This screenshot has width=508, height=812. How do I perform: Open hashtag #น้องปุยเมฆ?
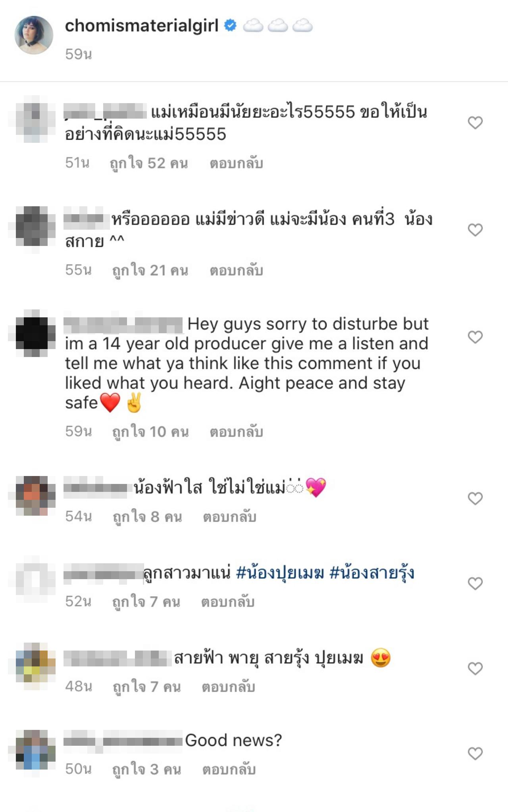click(280, 573)
